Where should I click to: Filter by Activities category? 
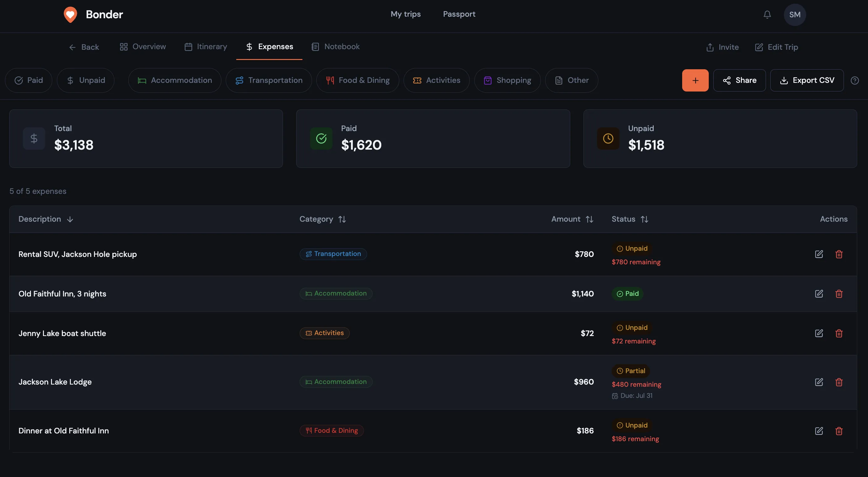tap(436, 80)
